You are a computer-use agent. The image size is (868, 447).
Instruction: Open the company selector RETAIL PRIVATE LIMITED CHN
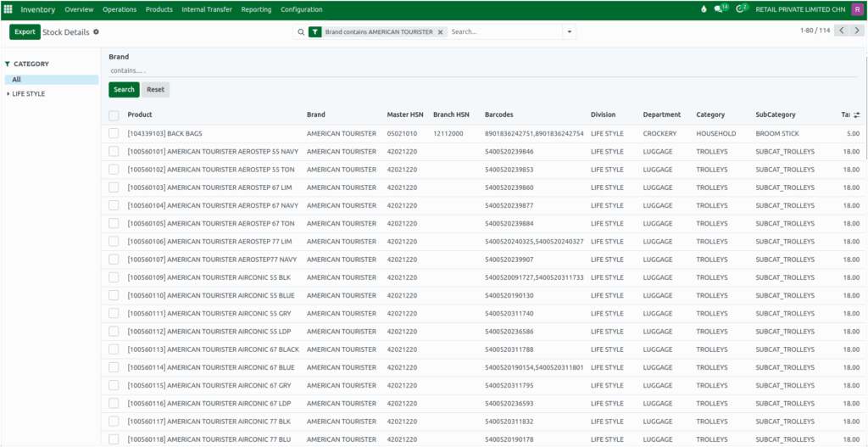click(800, 9)
